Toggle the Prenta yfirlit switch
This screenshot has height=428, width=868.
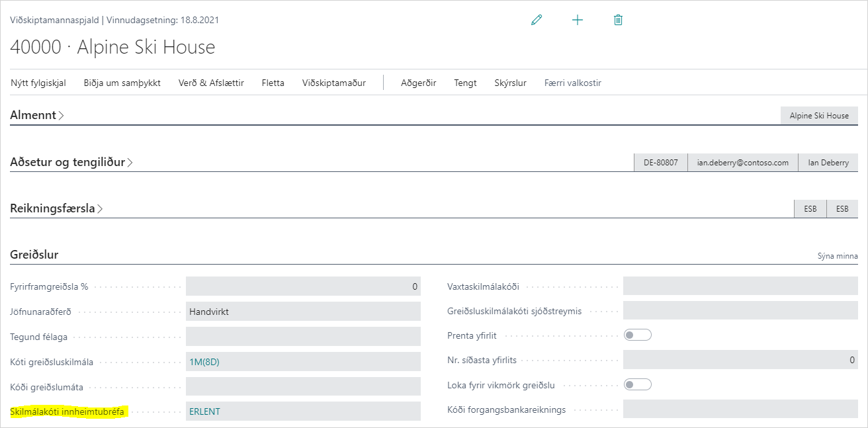[x=638, y=335]
